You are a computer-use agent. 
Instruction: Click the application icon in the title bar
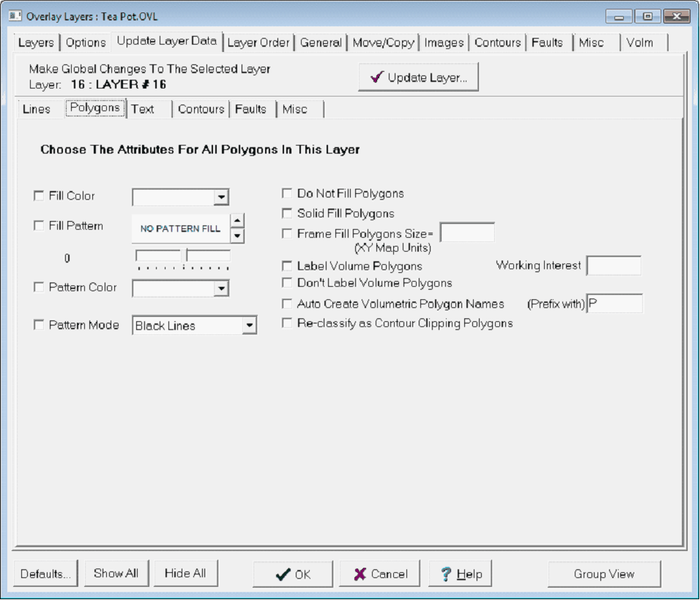click(15, 16)
